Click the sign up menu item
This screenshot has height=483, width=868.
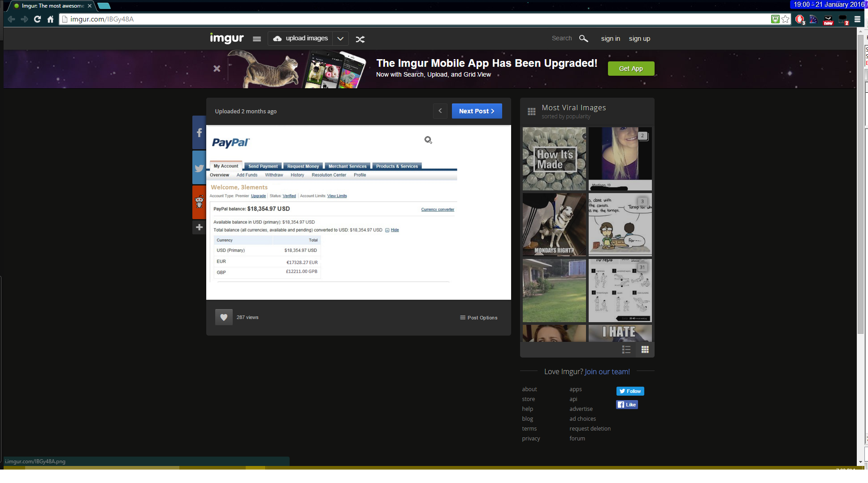(x=639, y=39)
